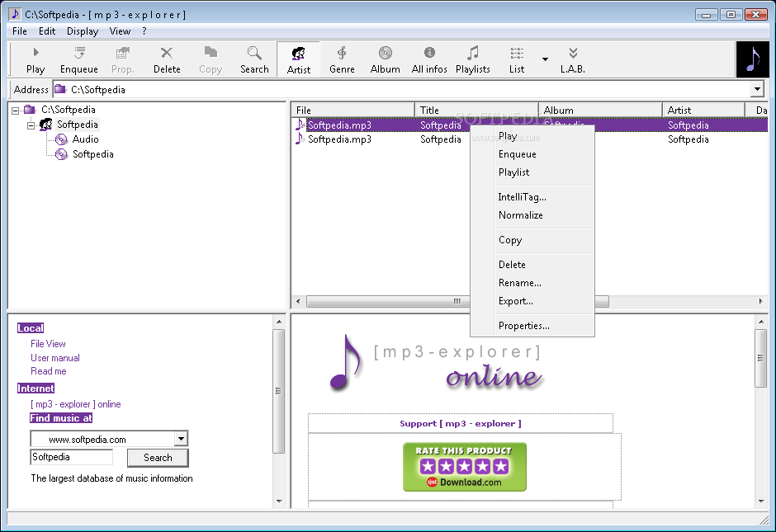Choose IntelliTag... in the context menu
The height and width of the screenshot is (532, 776).
[532, 197]
